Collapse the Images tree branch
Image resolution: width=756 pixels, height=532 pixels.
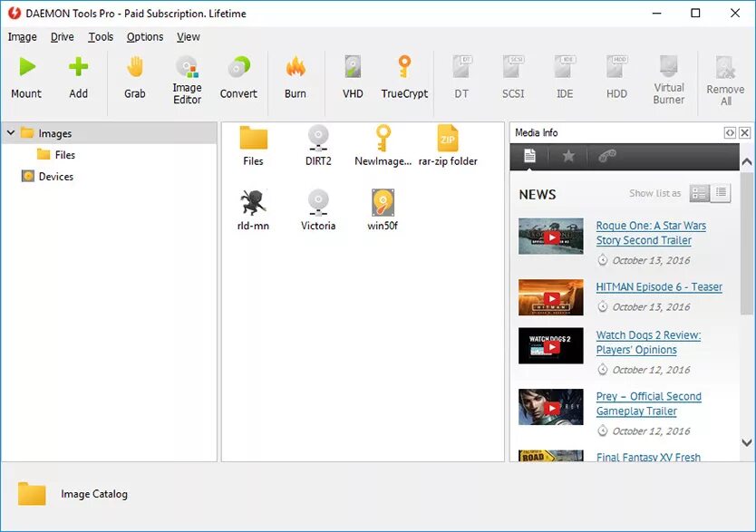pyautogui.click(x=11, y=132)
